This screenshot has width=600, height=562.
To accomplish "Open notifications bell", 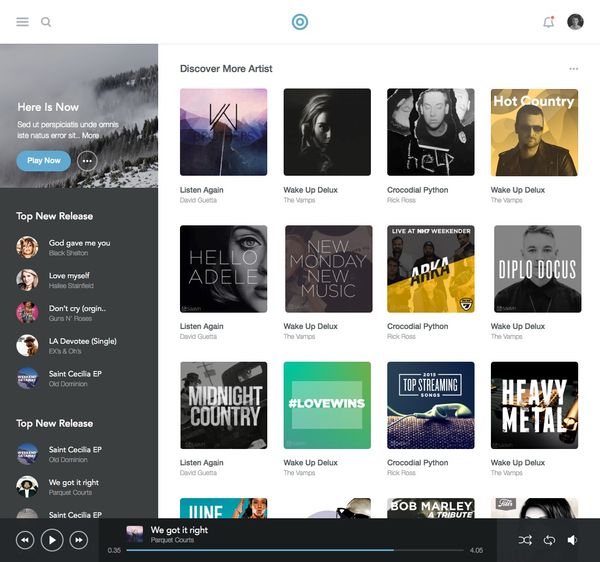I will click(x=549, y=22).
